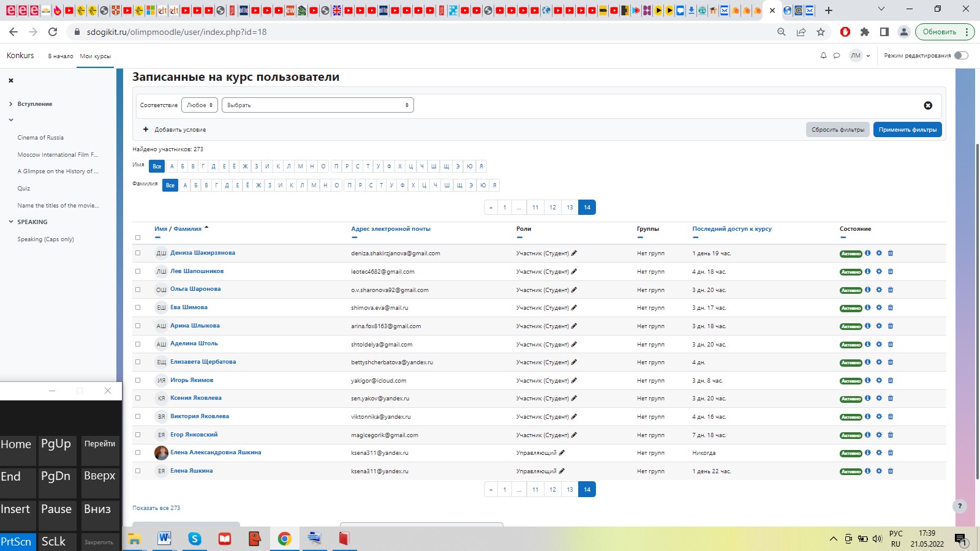
Task: Go to page 1 in bottom pagination
Action: click(505, 490)
